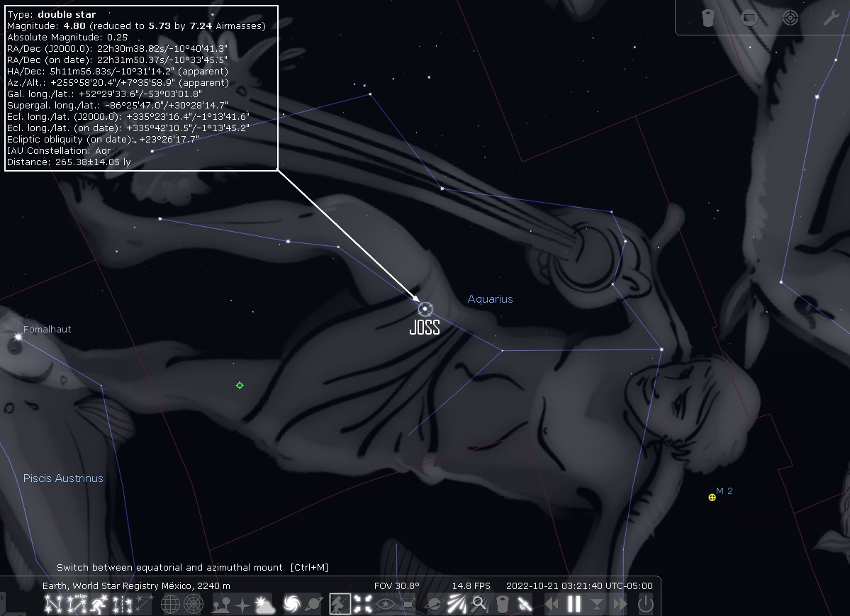Select the Fomalhaut star

18,337
